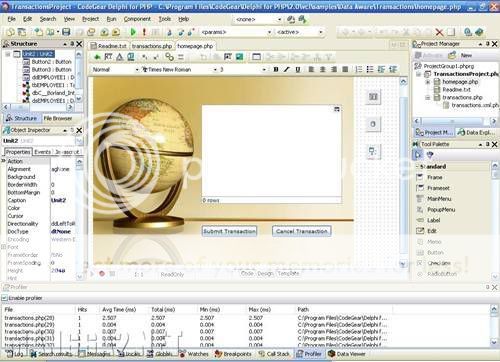Switch to the File Browser tab
Screen dimensions: 500x362
[58, 118]
